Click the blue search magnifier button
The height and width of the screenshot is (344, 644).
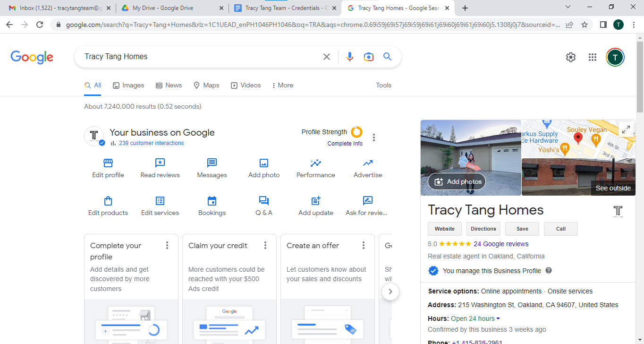pos(388,57)
